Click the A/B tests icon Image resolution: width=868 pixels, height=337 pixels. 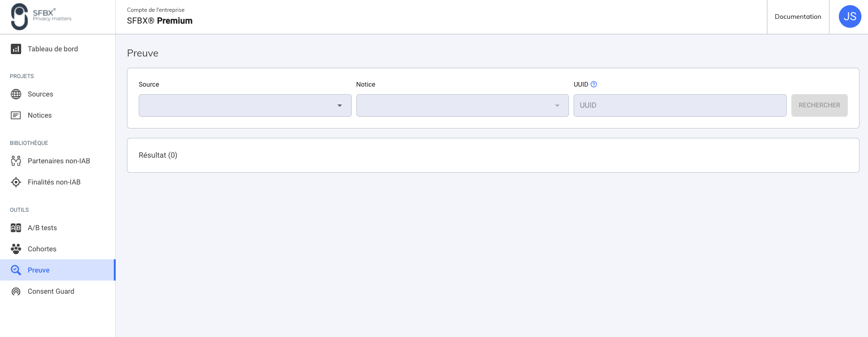tap(16, 228)
